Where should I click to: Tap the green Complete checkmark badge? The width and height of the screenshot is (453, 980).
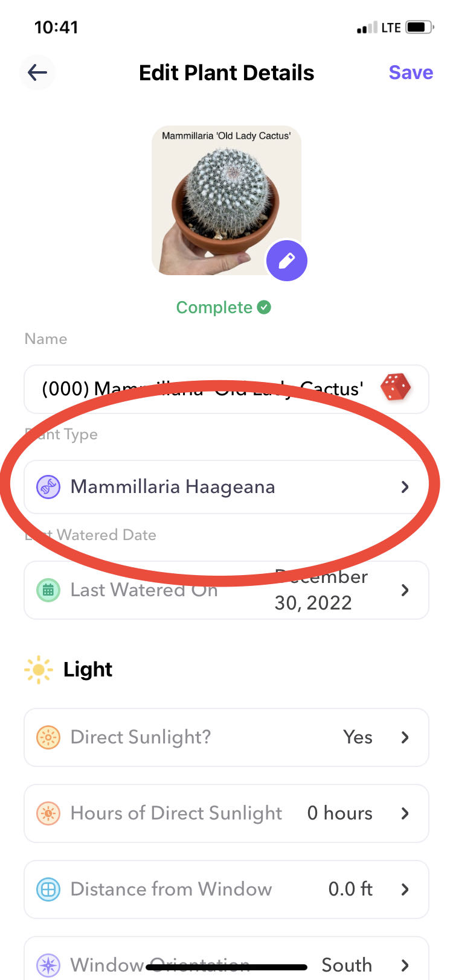[x=264, y=307]
